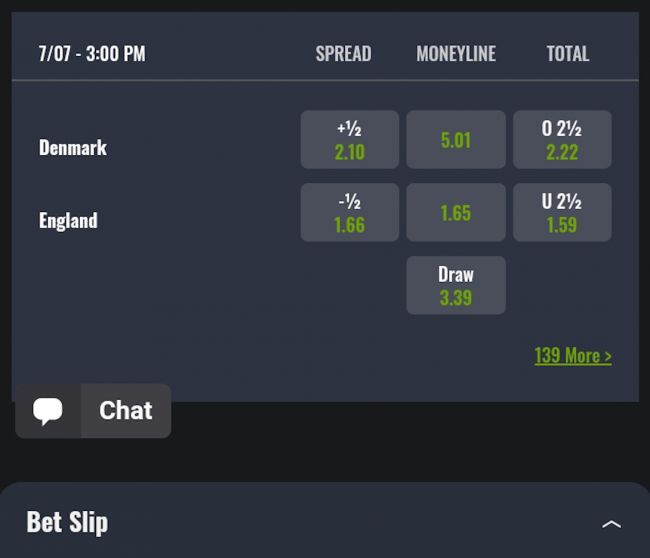Bet on Draw at 3.39
The height and width of the screenshot is (558, 650).
[456, 286]
